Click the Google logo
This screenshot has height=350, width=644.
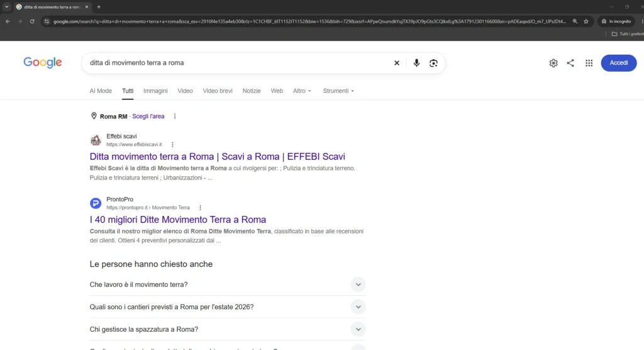coord(43,62)
